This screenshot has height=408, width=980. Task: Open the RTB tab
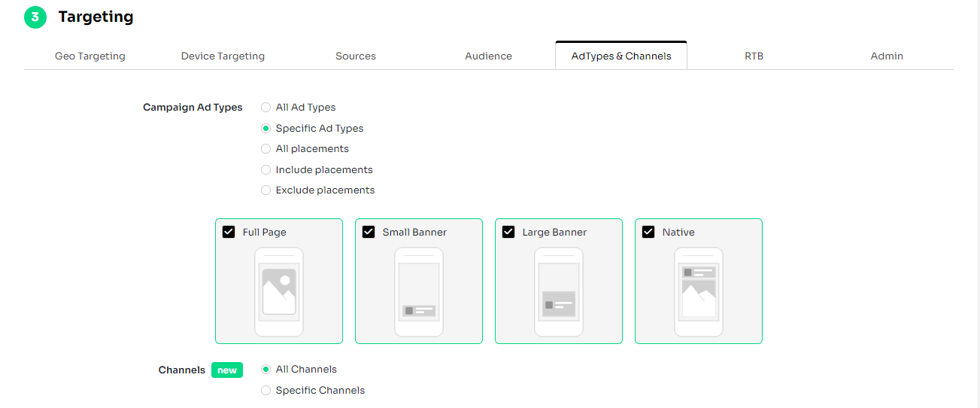(x=754, y=56)
